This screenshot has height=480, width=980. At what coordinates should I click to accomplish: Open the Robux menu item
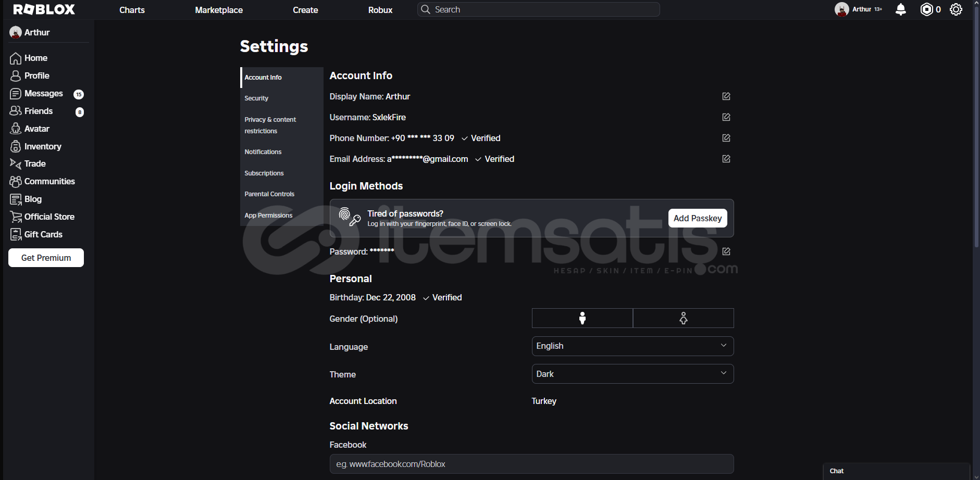tap(380, 10)
